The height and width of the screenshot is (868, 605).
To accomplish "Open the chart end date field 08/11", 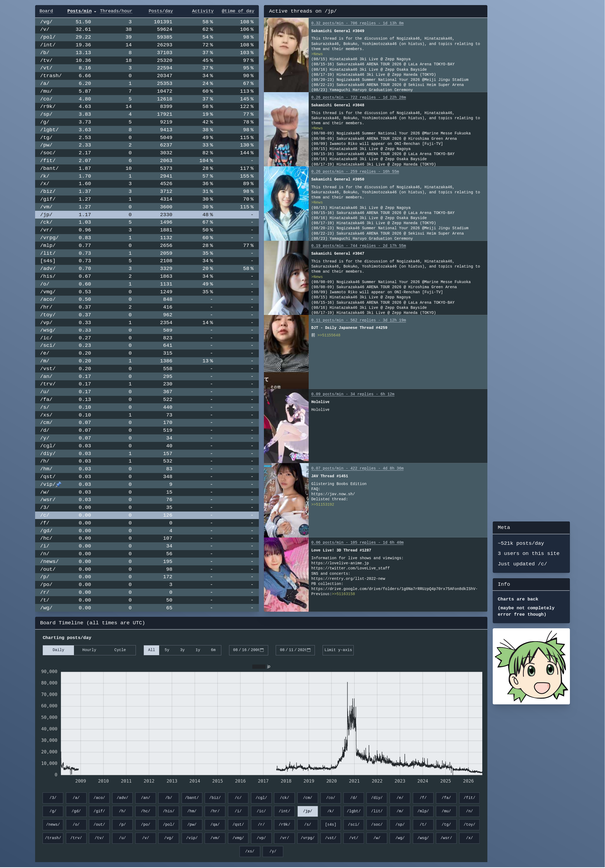I will pos(295,650).
